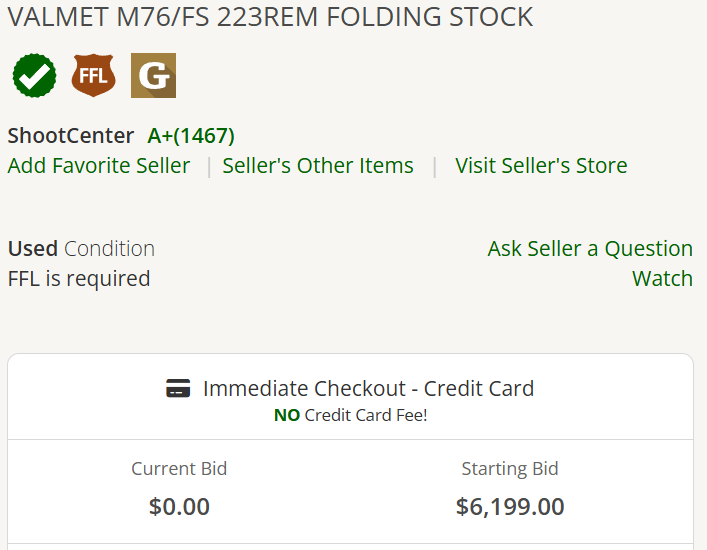The width and height of the screenshot is (707, 550).
Task: Click the FFL shield badge icon
Action: click(93, 75)
